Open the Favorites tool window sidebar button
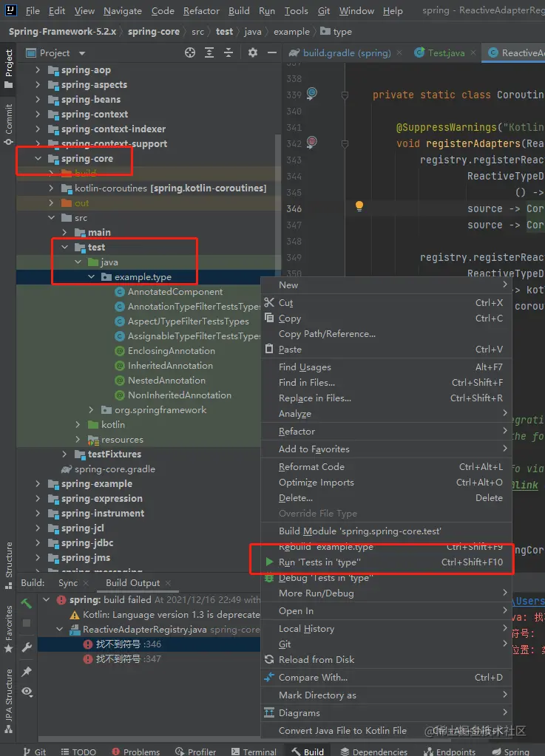 point(8,630)
